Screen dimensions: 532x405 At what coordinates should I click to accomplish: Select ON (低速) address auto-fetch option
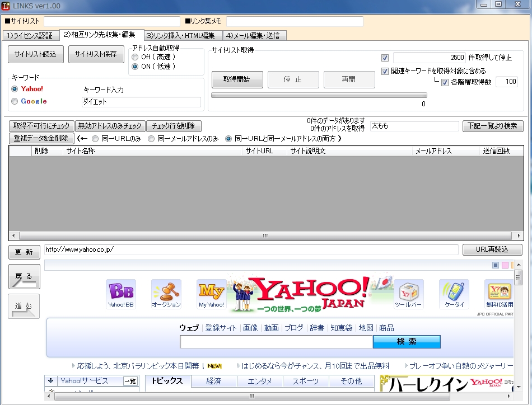click(x=135, y=67)
